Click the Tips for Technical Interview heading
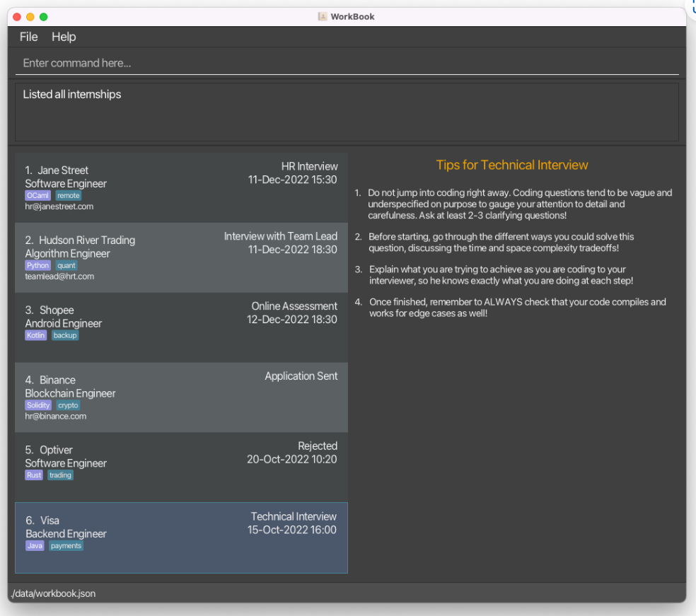 pos(512,165)
